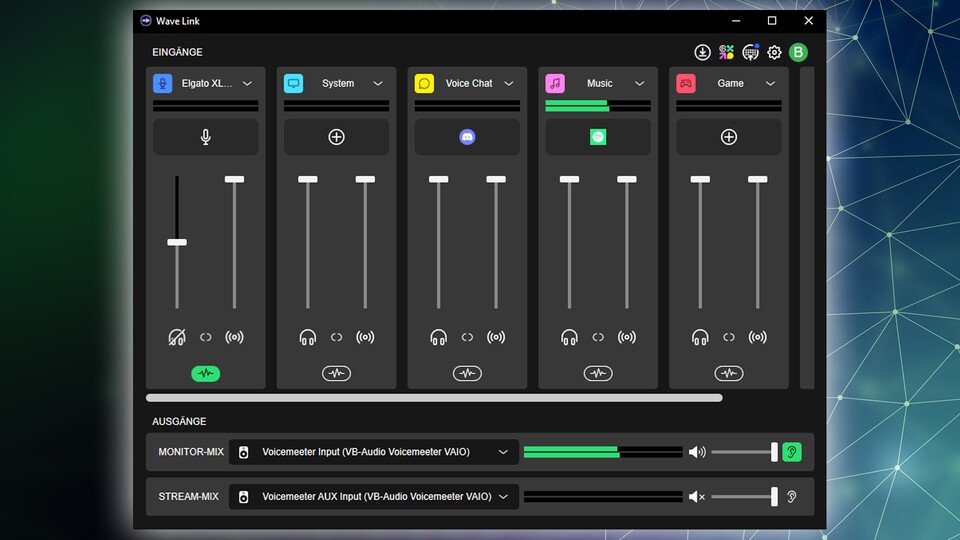Expand Game channel dropdown chevron
Image resolution: width=960 pixels, height=540 pixels.
pyautogui.click(x=770, y=83)
